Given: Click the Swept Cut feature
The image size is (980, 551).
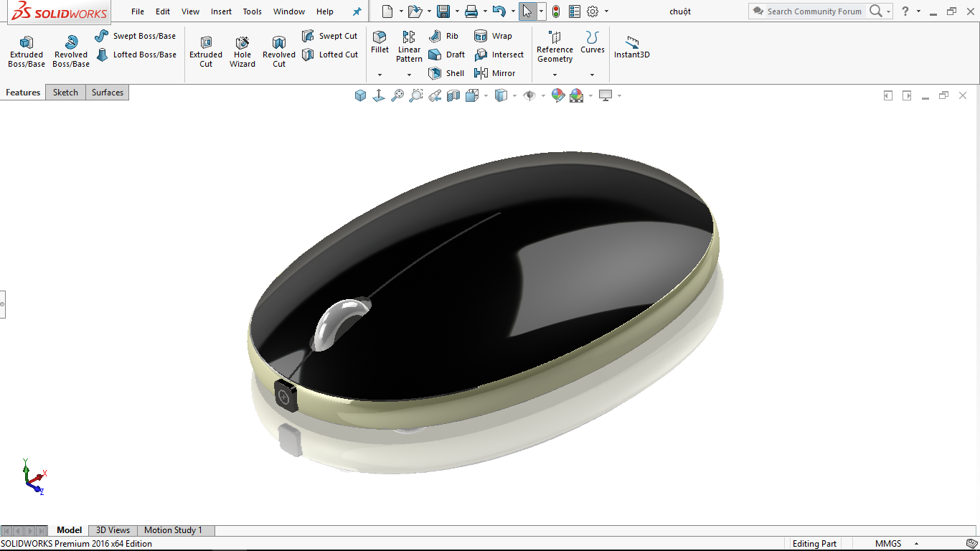Looking at the screenshot, I should 329,36.
